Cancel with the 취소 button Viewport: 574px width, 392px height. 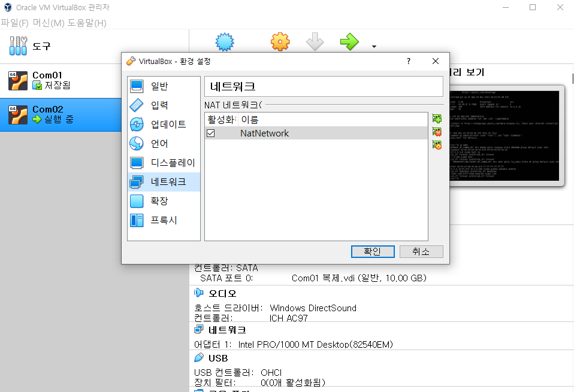(x=421, y=251)
